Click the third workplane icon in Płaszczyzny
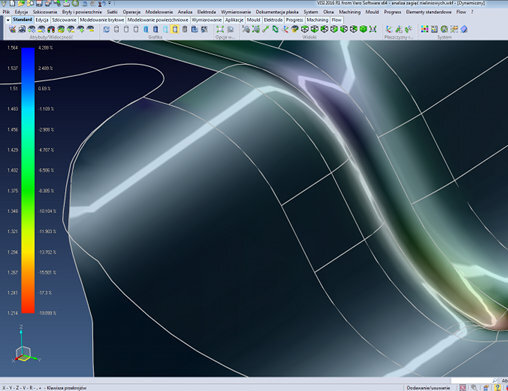 coord(408,29)
